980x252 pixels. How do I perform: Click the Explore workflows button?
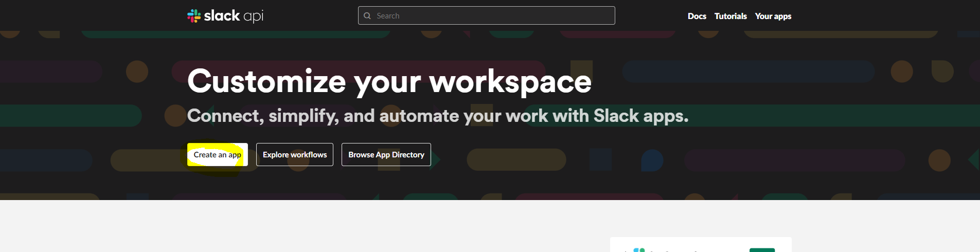[295, 154]
